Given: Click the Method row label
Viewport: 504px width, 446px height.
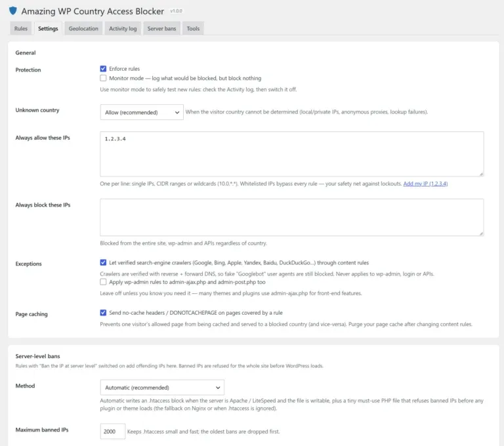Looking at the screenshot, I should 25,386.
